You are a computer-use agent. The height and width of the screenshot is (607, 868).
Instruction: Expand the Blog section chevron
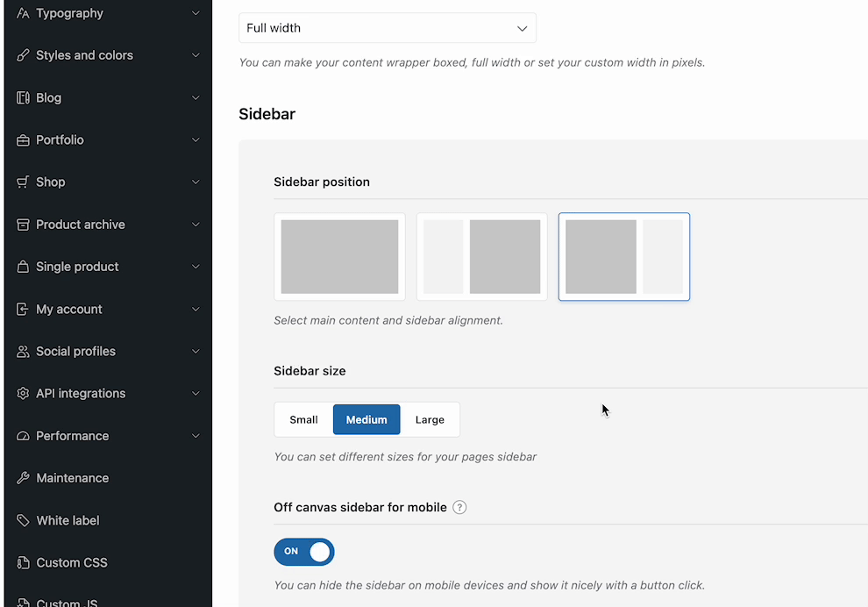[x=196, y=98]
